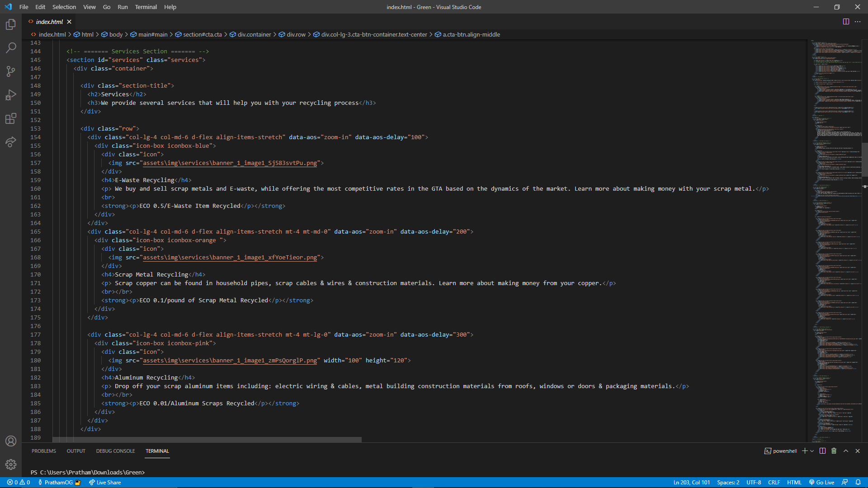Kill terminal with trash icon

[x=834, y=451]
